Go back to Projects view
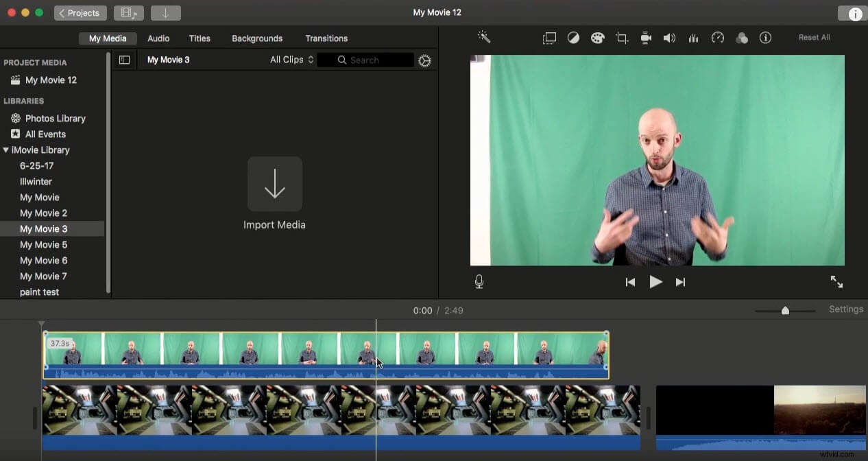This screenshot has height=461, width=868. pos(80,12)
